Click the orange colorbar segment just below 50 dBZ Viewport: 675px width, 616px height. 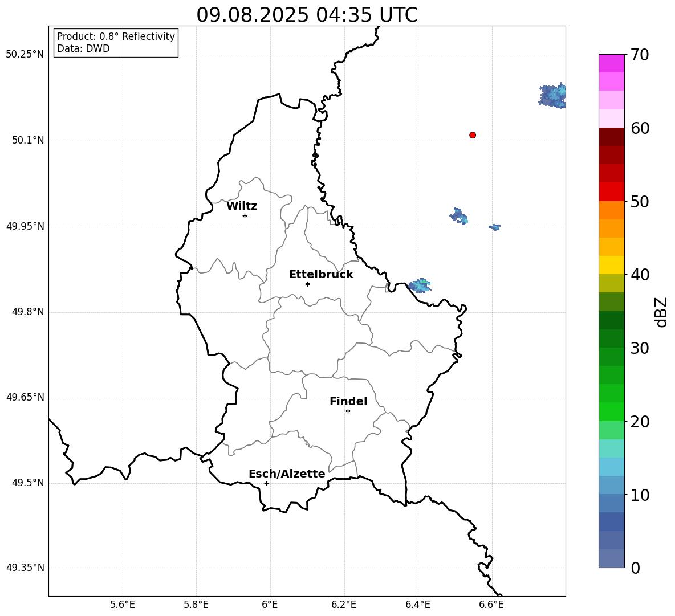point(611,210)
